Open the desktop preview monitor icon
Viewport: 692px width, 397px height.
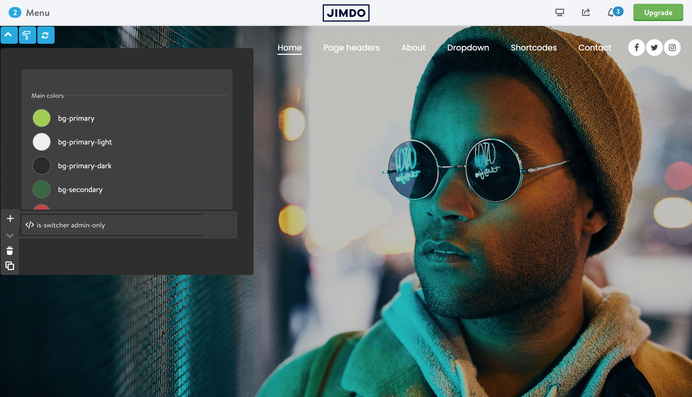(560, 12)
